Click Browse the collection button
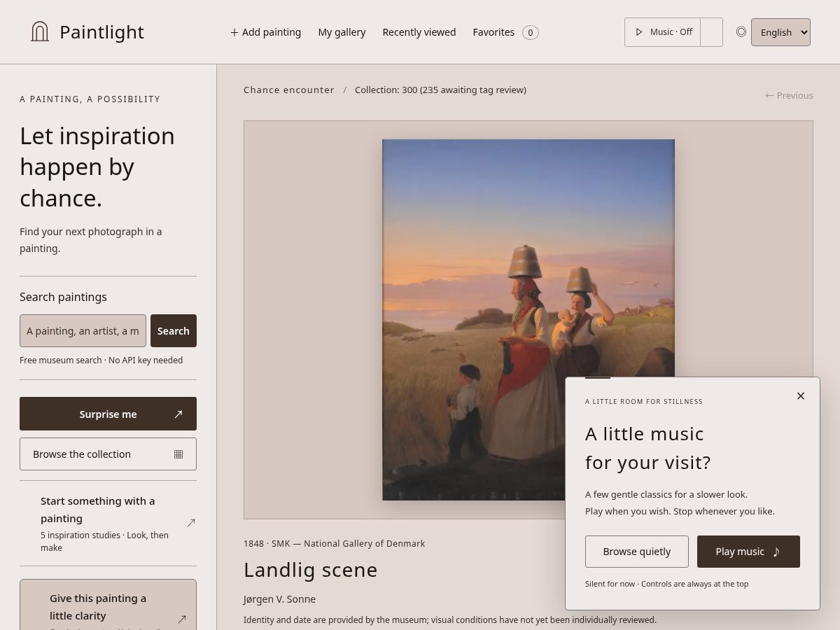This screenshot has height=630, width=840. 108,454
